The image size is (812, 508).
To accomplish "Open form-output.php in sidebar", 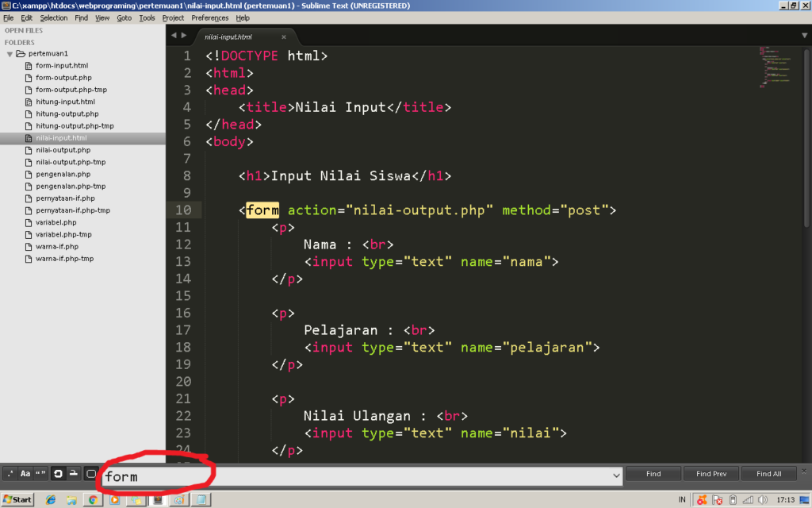I will (x=63, y=77).
